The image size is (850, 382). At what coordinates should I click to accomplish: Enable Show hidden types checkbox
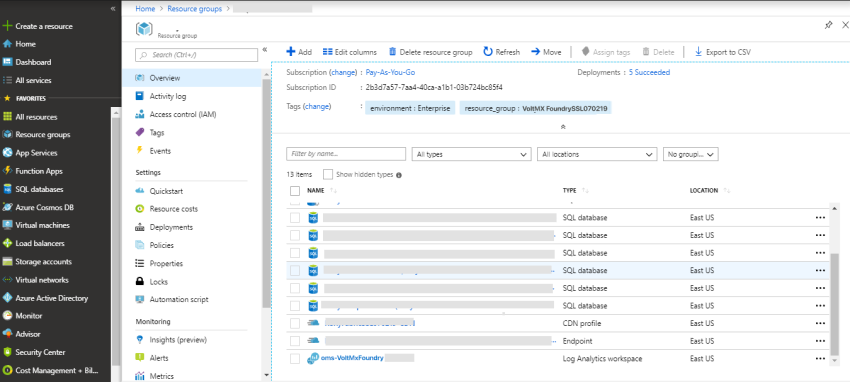pyautogui.click(x=327, y=174)
